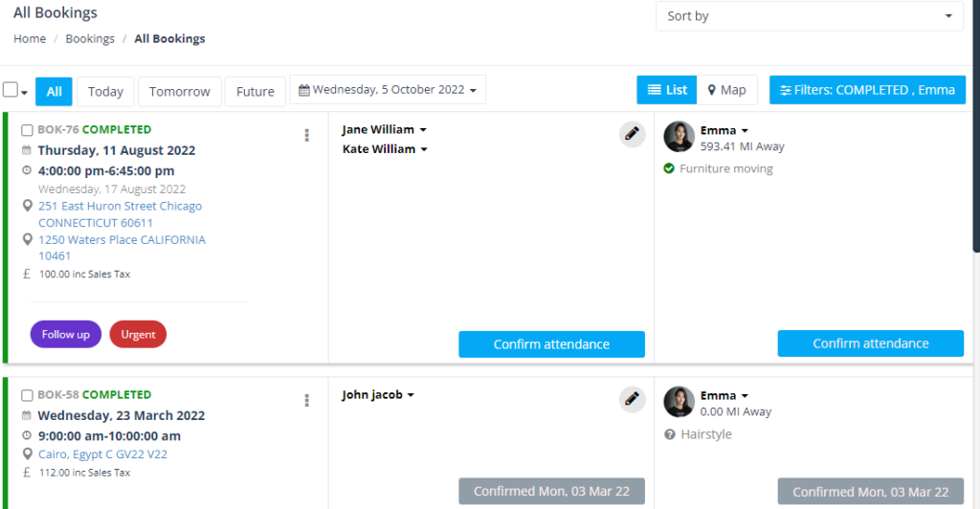The width and height of the screenshot is (980, 509).
Task: Click Emma's avatar in BOK-58 row
Action: click(x=679, y=402)
